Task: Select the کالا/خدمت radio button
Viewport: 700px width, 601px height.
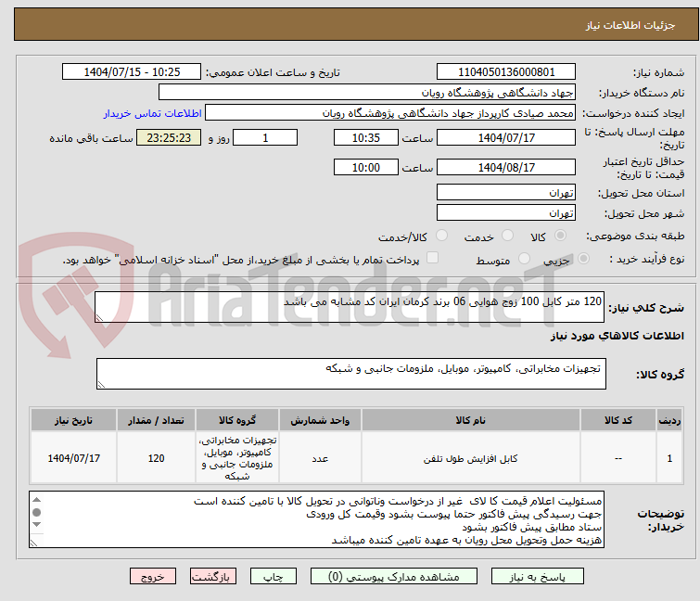Action: pos(441,236)
